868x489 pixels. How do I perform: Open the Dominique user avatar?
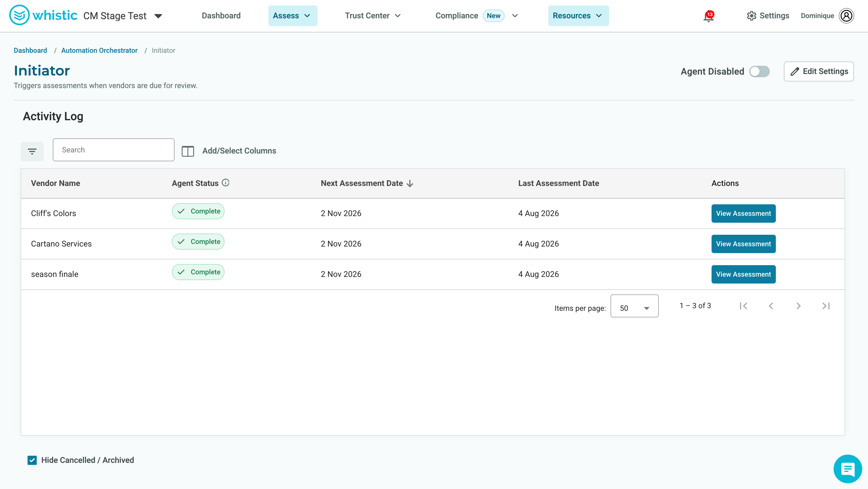[x=846, y=16]
